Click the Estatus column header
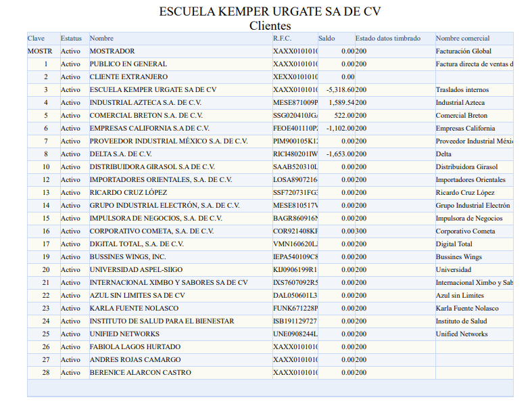The image size is (532, 406). click(70, 39)
